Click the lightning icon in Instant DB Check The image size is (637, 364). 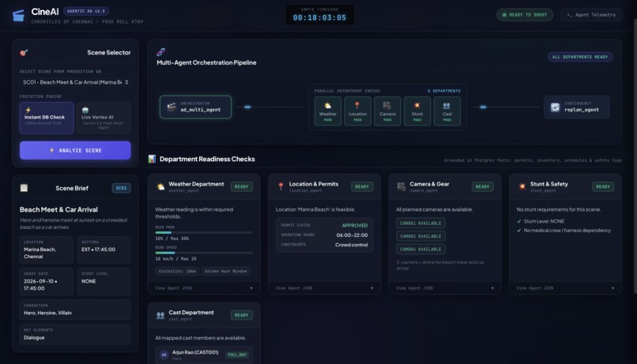click(28, 110)
